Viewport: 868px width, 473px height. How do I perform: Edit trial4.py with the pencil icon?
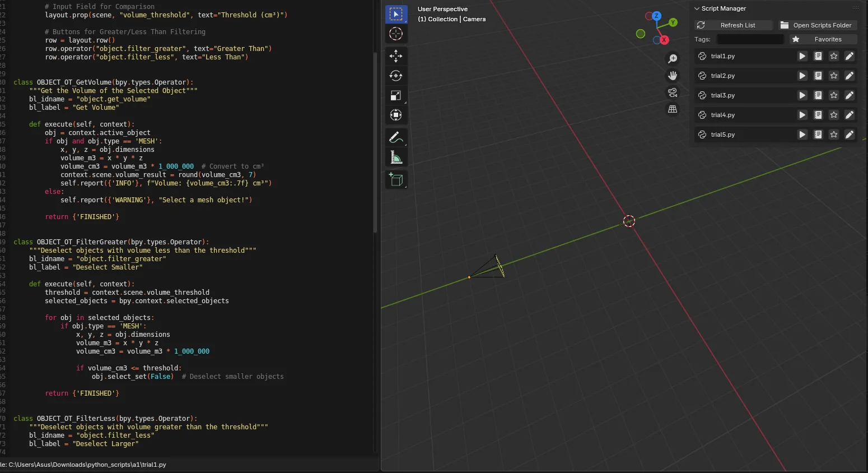(x=850, y=115)
